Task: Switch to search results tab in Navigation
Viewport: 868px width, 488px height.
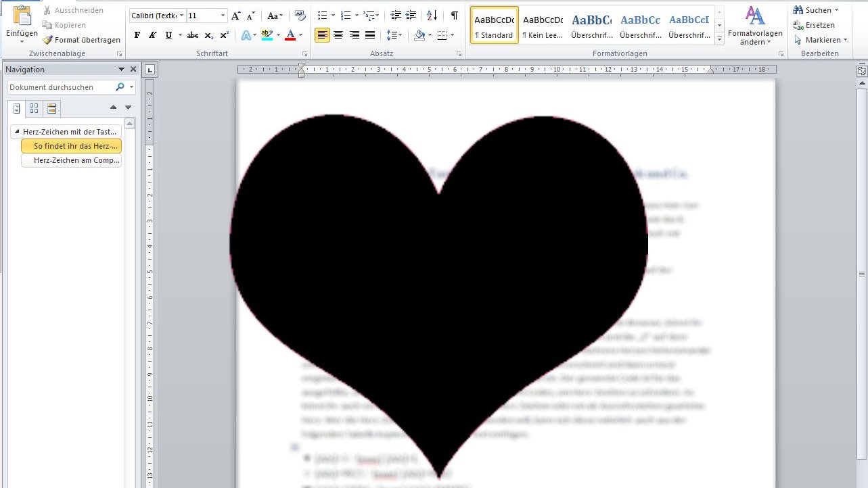Action: 51,108
